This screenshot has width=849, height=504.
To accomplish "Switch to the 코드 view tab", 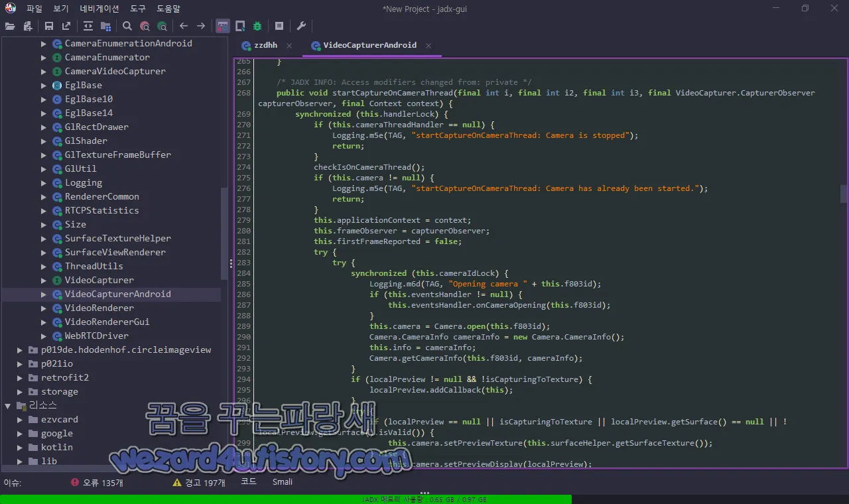I will tap(249, 481).
